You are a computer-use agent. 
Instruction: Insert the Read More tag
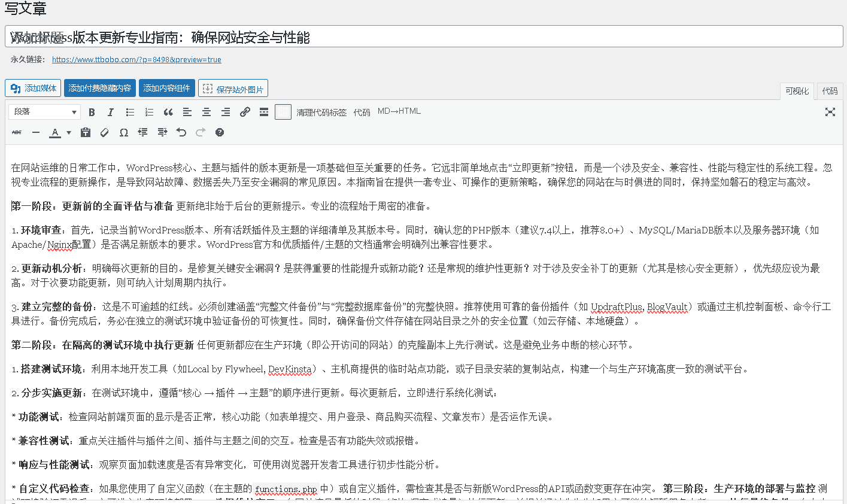click(264, 112)
